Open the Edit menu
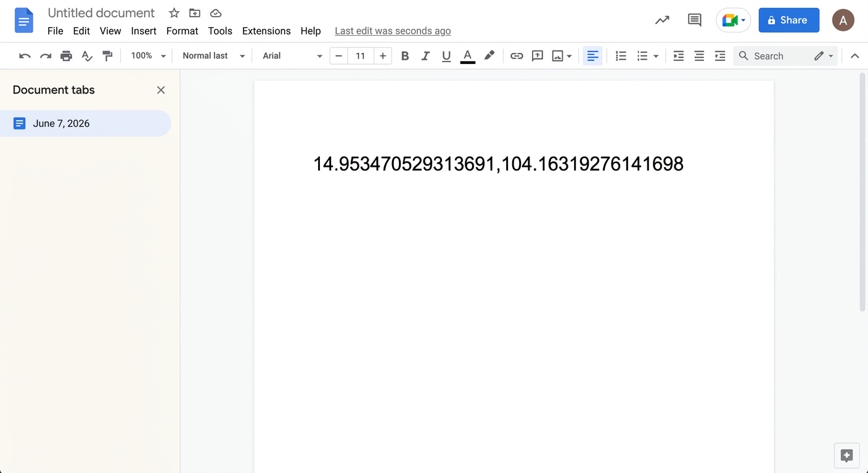 [x=81, y=31]
